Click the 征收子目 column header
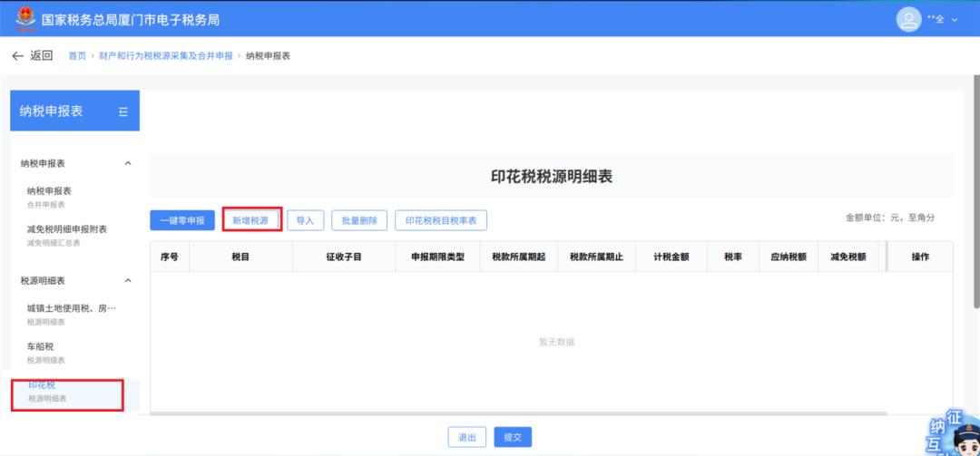This screenshot has width=980, height=456. [x=344, y=257]
